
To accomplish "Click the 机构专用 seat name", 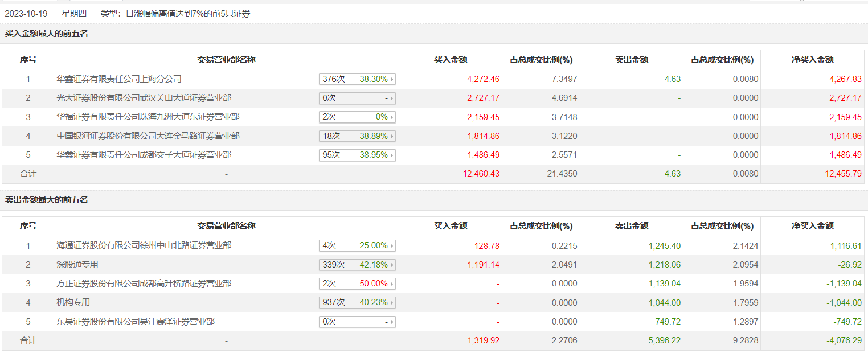I will 73,302.
